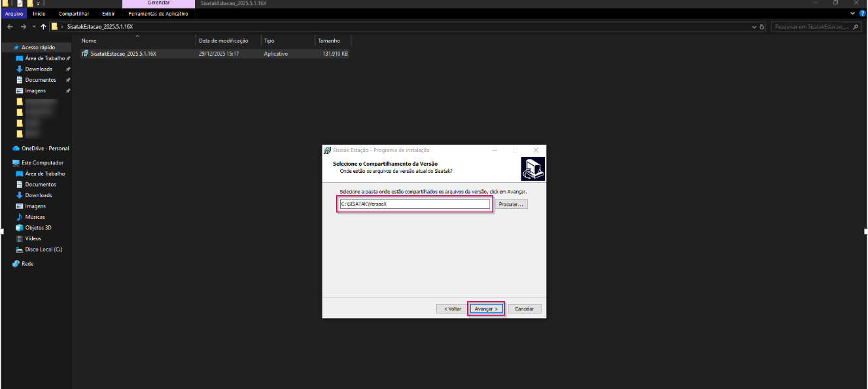Click the 29/12/2025 15:17 date cell
The height and width of the screenshot is (389, 868).
pyautogui.click(x=219, y=54)
